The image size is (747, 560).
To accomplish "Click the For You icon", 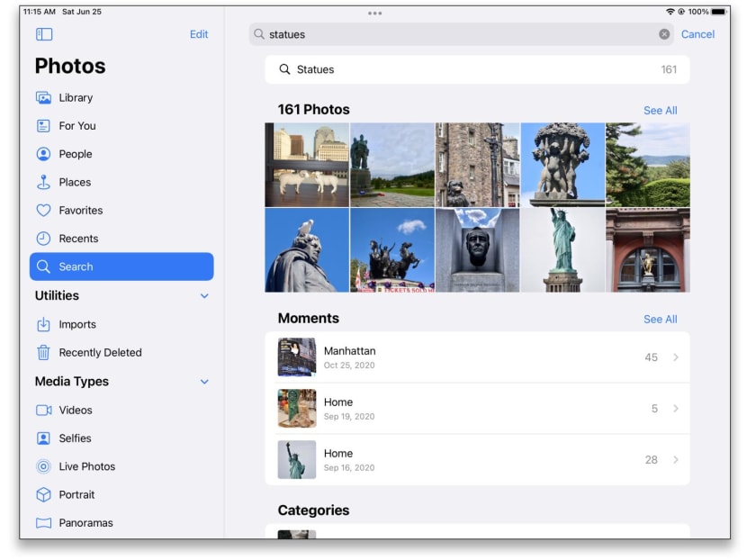I will click(x=43, y=126).
